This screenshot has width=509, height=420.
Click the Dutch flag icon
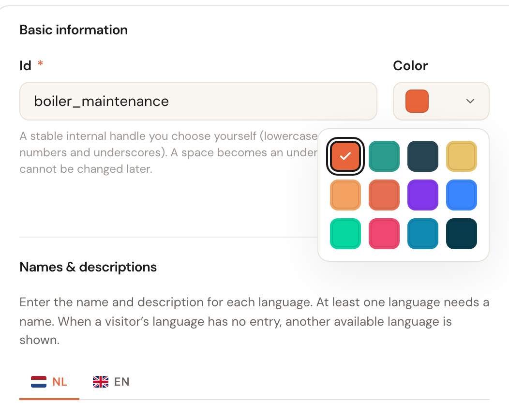click(x=39, y=382)
